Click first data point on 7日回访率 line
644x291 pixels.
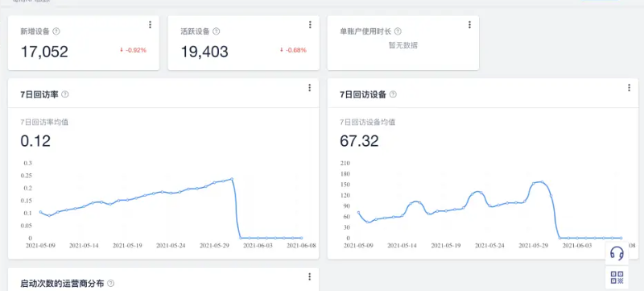pyautogui.click(x=40, y=212)
